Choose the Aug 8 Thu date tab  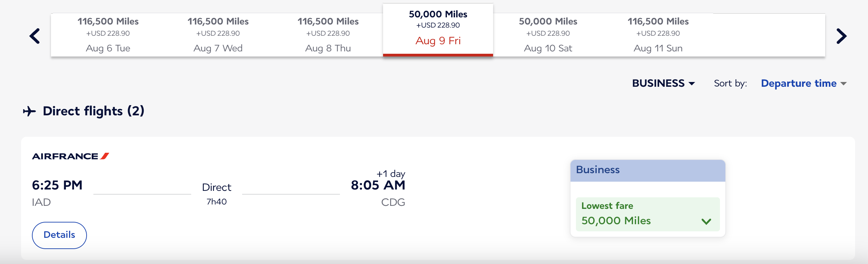click(x=328, y=35)
